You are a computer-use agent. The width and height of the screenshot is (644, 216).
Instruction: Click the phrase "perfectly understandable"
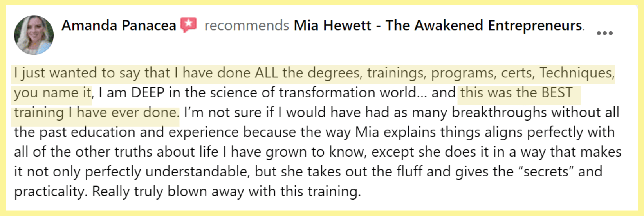(x=167, y=172)
